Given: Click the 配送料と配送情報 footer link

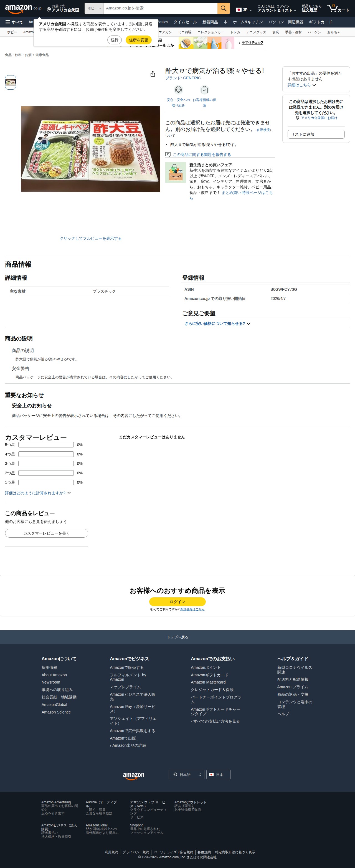Looking at the screenshot, I should (x=293, y=680).
